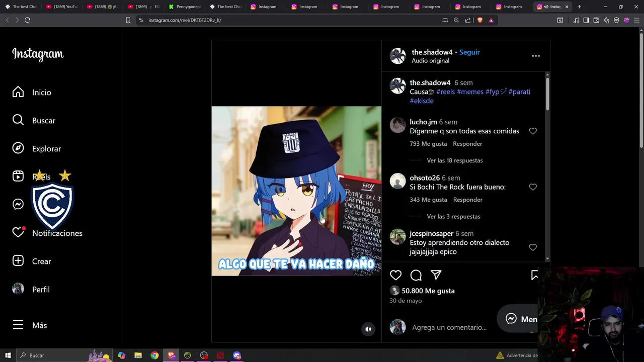The image size is (644, 362).
Task: View the 50.800 Me gusta likes list
Action: click(428, 291)
